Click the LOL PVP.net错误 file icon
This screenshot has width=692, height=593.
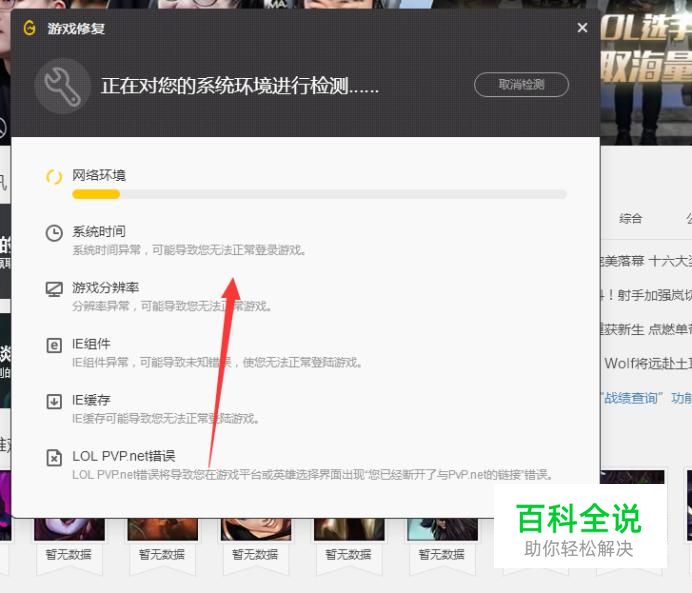pos(54,458)
